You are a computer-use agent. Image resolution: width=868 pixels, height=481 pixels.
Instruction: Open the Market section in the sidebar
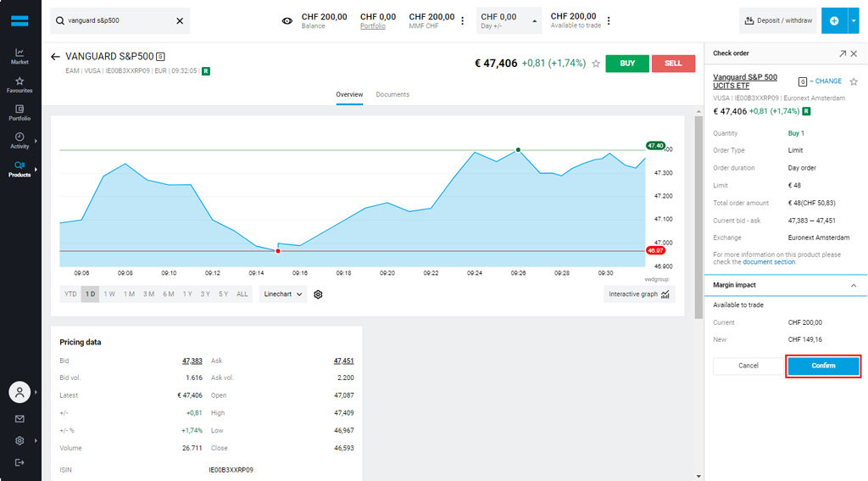coord(19,56)
